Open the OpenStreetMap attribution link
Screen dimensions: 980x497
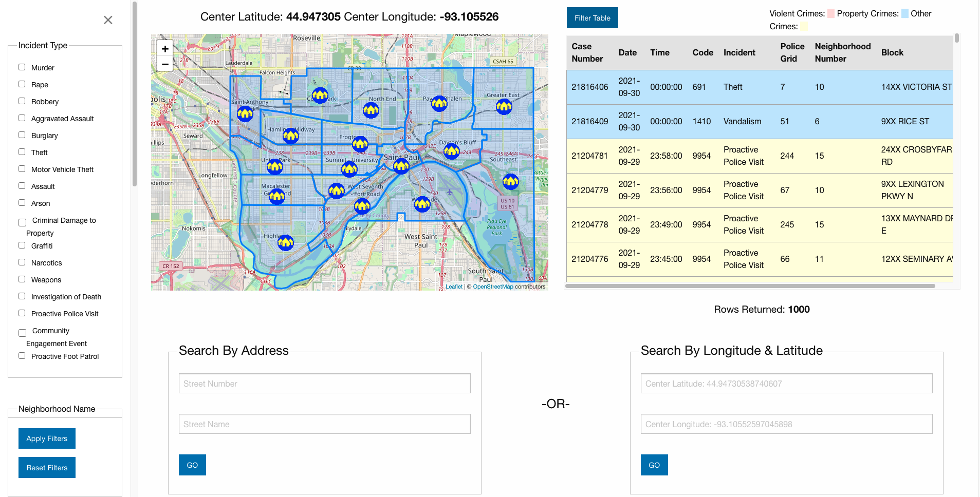492,286
